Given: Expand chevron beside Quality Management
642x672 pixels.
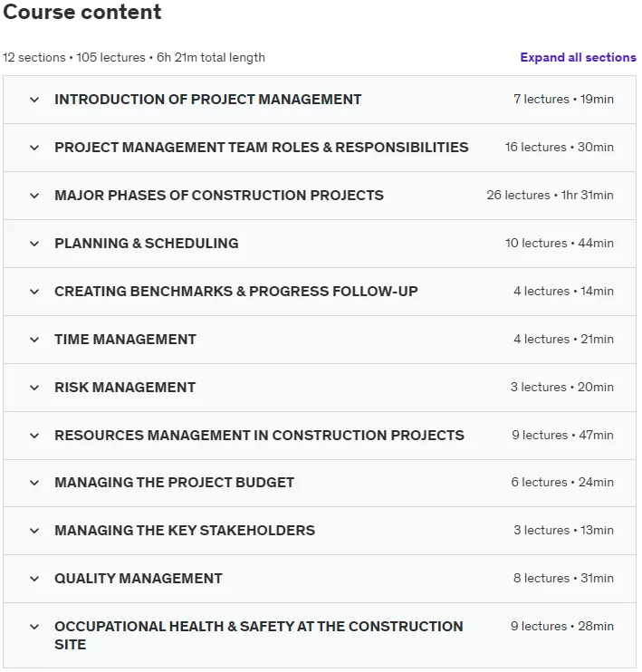Looking at the screenshot, I should [34, 579].
